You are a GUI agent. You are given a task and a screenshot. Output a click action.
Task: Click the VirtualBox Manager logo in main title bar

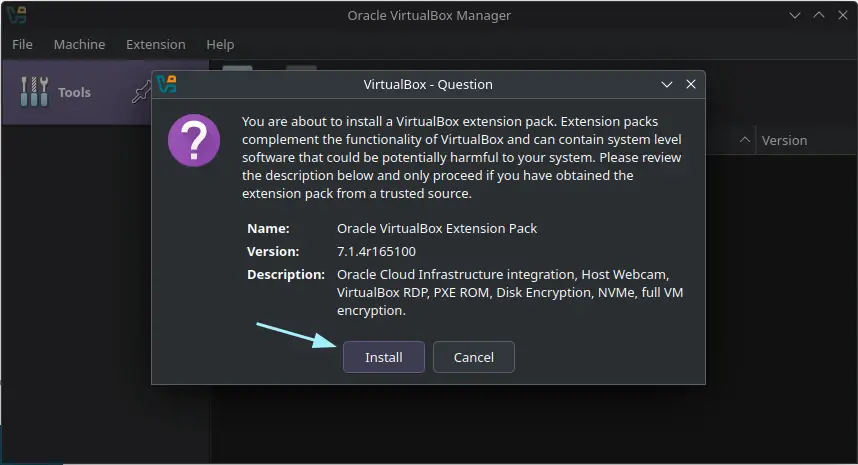pos(16,15)
